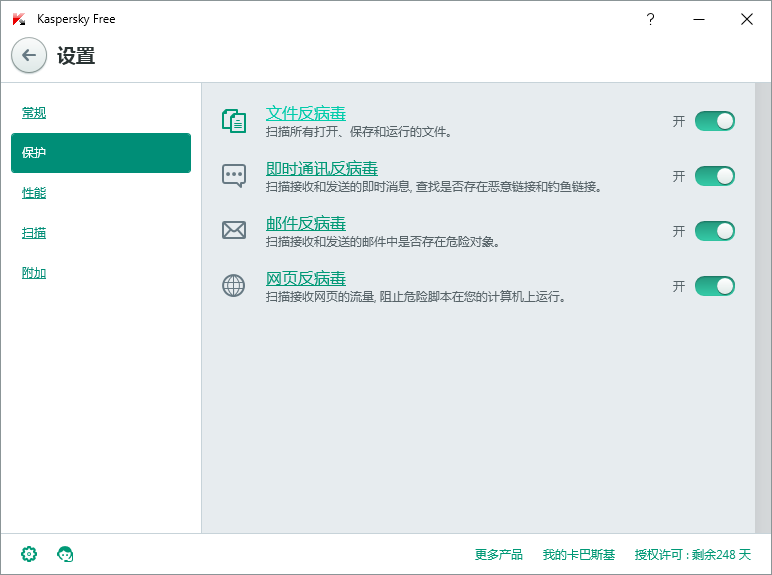Open the support agent face icon
772x575 pixels.
pyautogui.click(x=66, y=554)
